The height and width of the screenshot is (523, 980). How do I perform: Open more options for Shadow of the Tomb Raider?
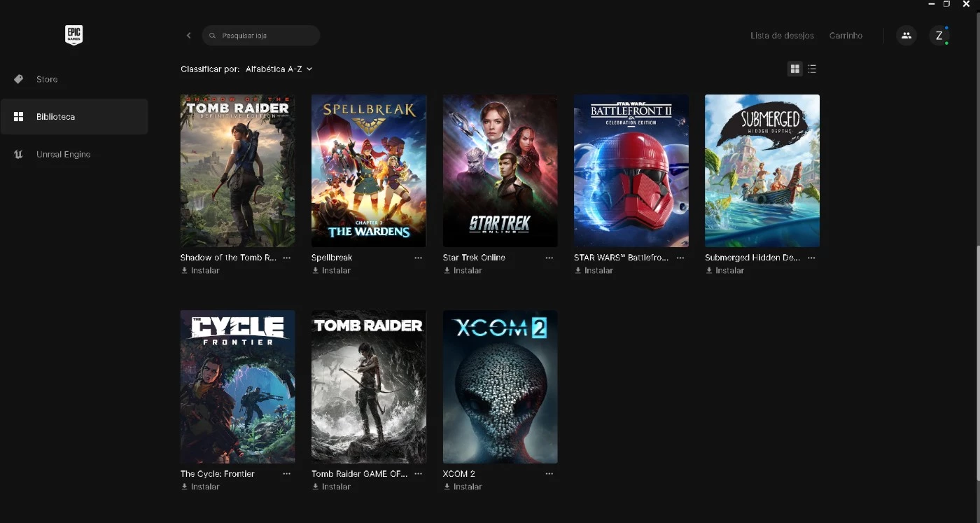coord(286,258)
